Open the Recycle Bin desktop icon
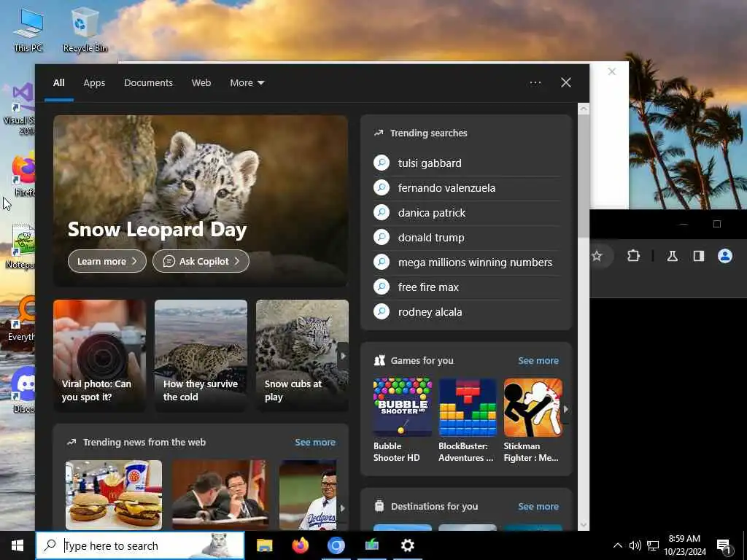Screen dimensions: 747x560 pyautogui.click(x=85, y=30)
